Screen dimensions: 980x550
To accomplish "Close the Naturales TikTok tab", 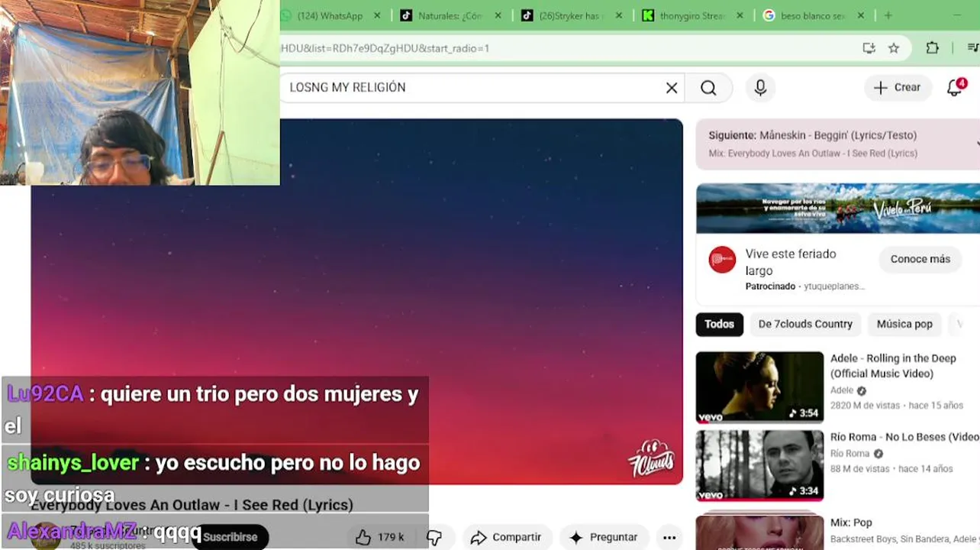I will 498,15.
